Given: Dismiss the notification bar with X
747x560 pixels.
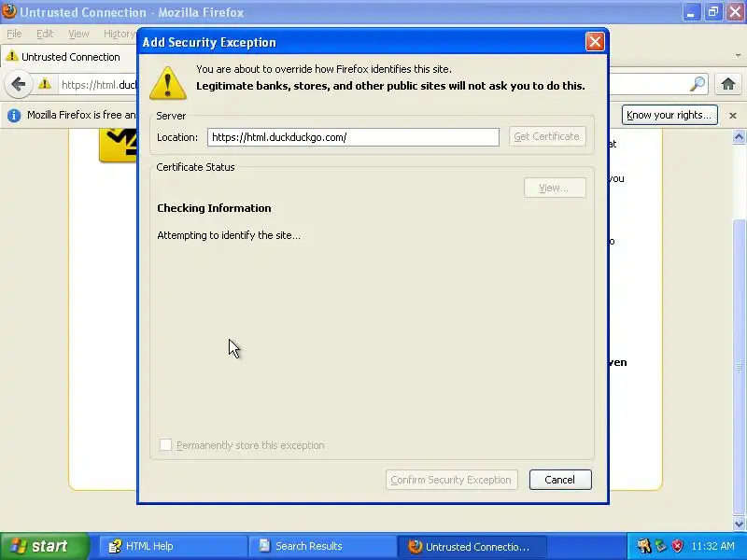Looking at the screenshot, I should [x=733, y=115].
